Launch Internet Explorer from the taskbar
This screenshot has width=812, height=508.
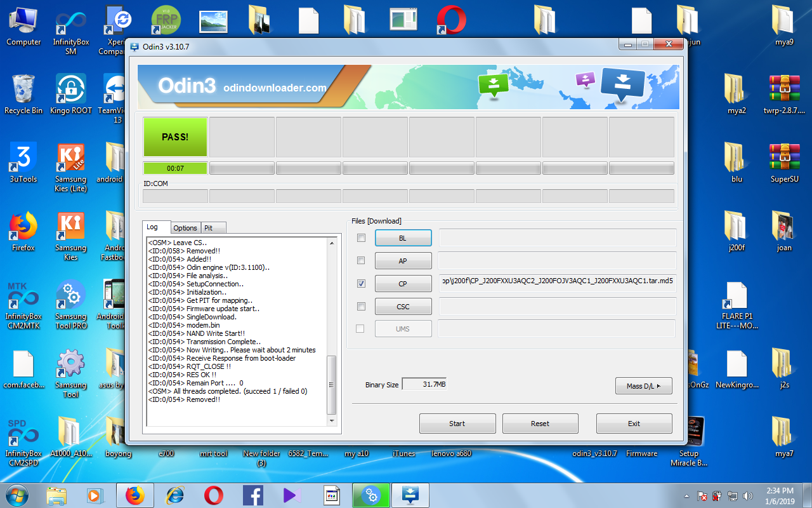(174, 495)
